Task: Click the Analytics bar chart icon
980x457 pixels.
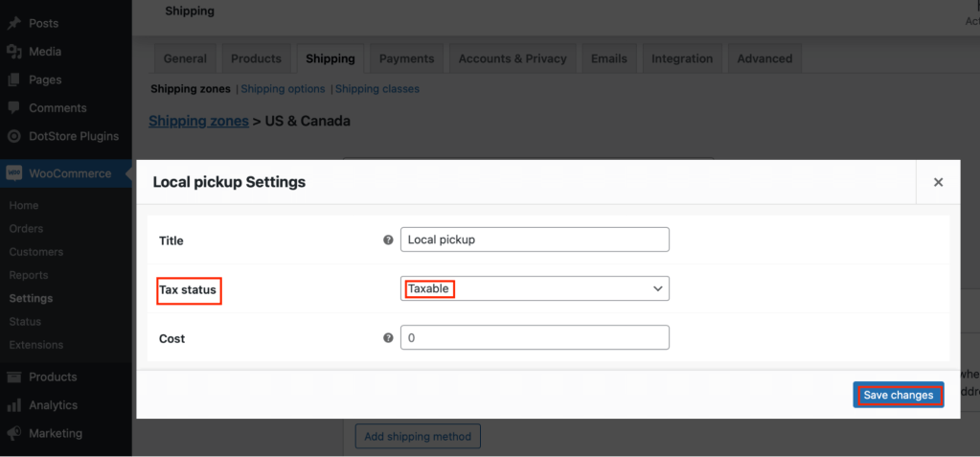Action: [x=13, y=405]
